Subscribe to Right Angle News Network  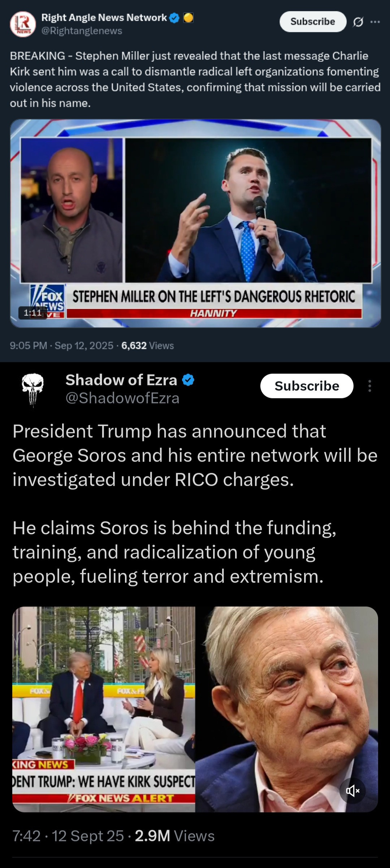click(x=313, y=22)
